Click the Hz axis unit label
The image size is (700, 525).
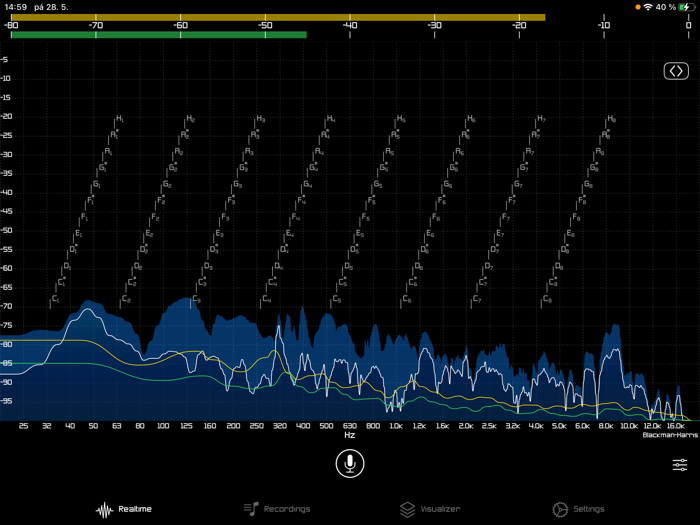(350, 435)
